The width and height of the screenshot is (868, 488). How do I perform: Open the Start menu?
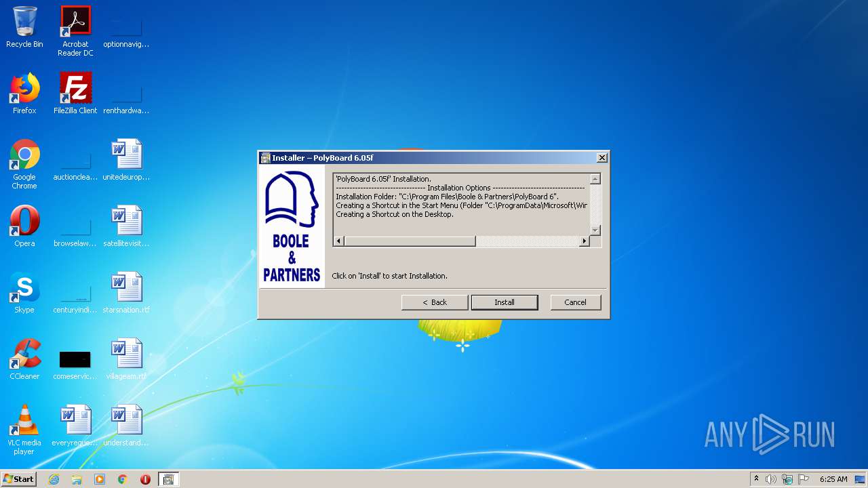tap(19, 479)
